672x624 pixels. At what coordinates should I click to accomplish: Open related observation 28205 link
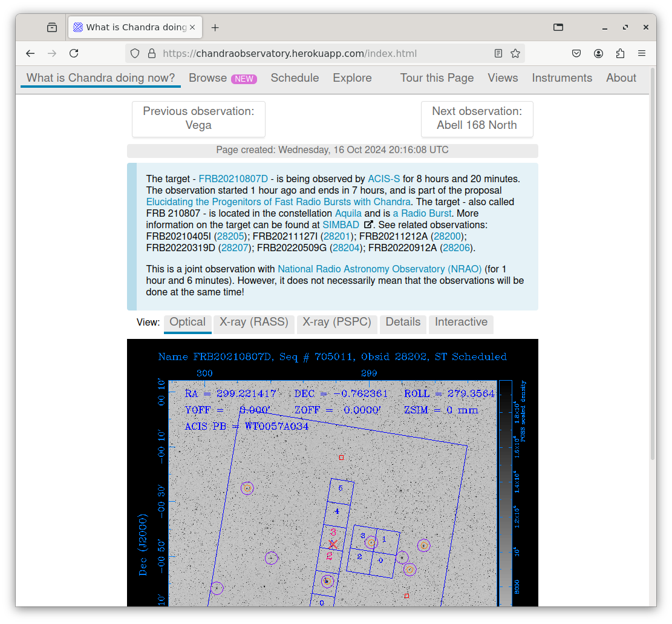coord(230,236)
